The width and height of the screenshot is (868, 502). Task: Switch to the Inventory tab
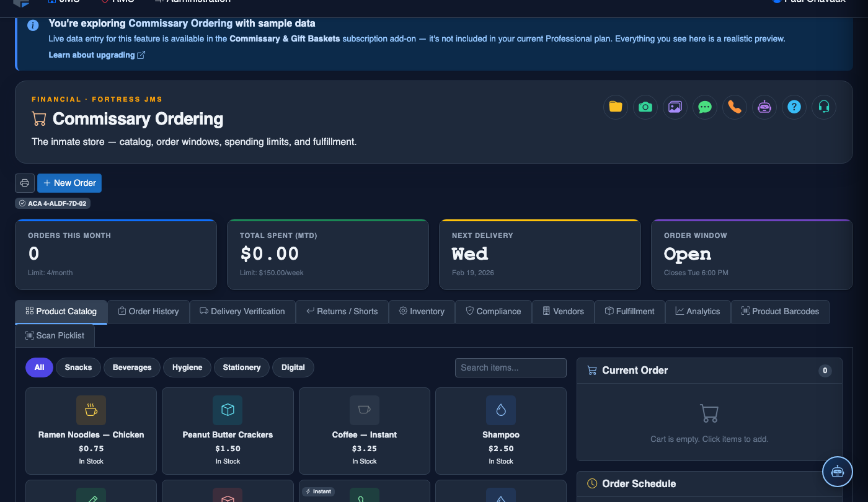point(422,312)
